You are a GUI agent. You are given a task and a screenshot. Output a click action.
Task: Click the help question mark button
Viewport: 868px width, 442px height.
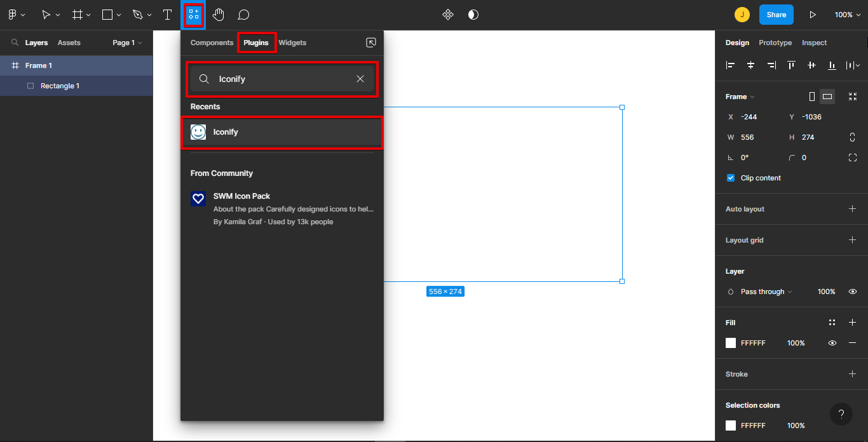841,414
